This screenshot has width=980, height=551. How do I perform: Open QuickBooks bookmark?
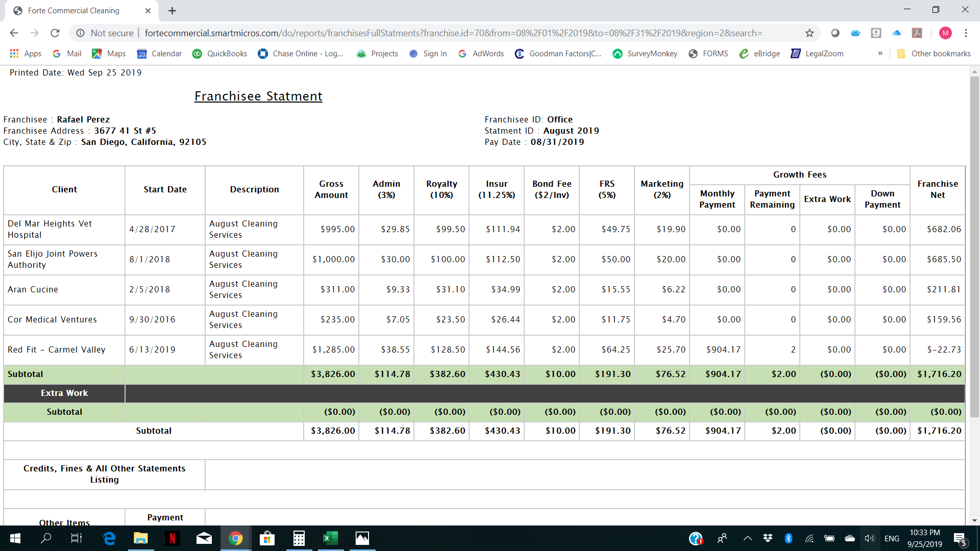point(220,54)
